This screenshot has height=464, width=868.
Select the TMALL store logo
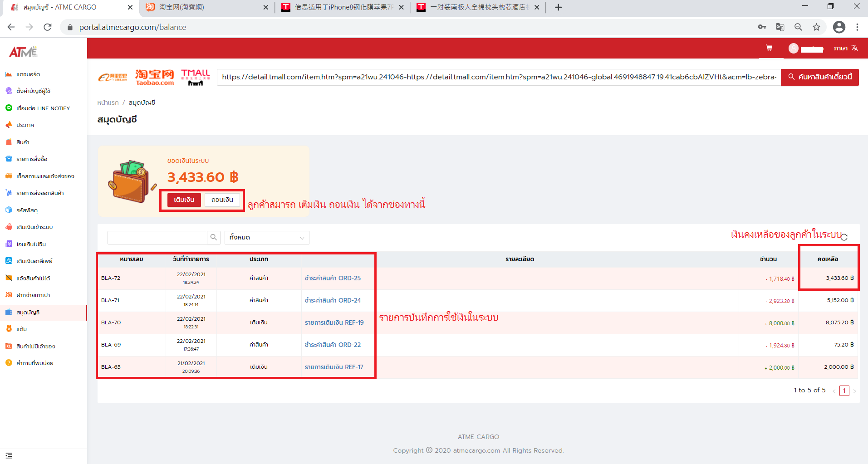click(x=196, y=78)
